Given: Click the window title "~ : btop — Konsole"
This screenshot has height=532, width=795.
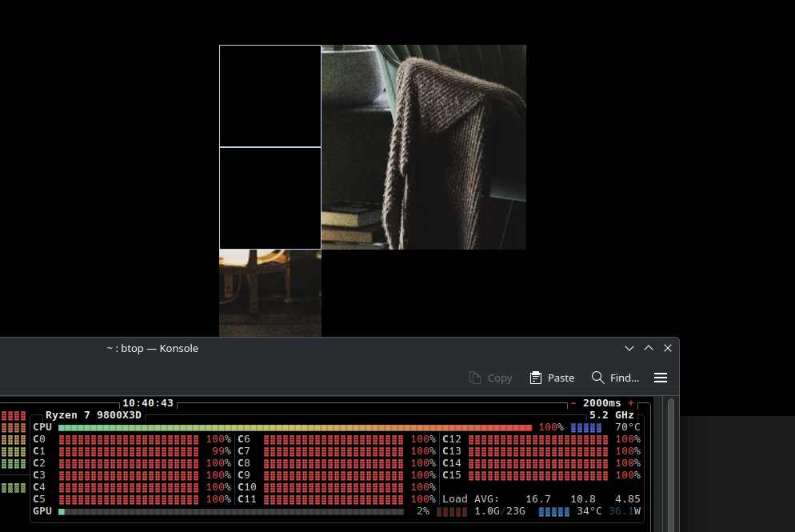Looking at the screenshot, I should pos(152,349).
